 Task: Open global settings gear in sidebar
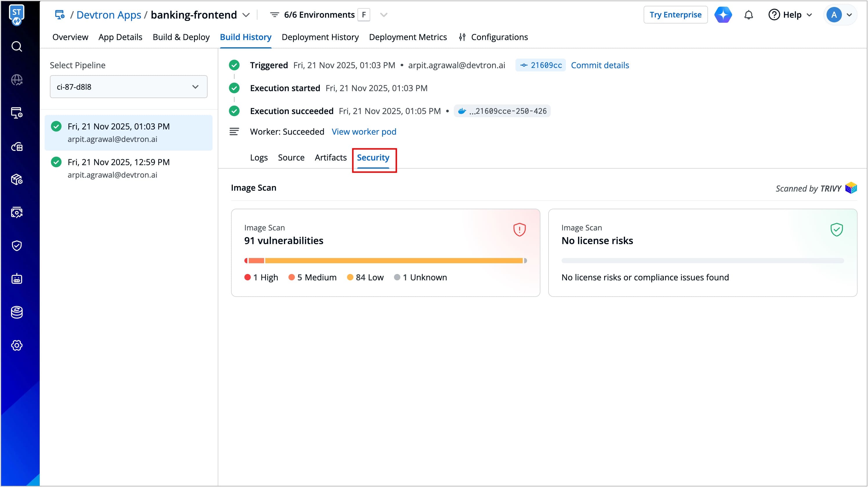(17, 345)
